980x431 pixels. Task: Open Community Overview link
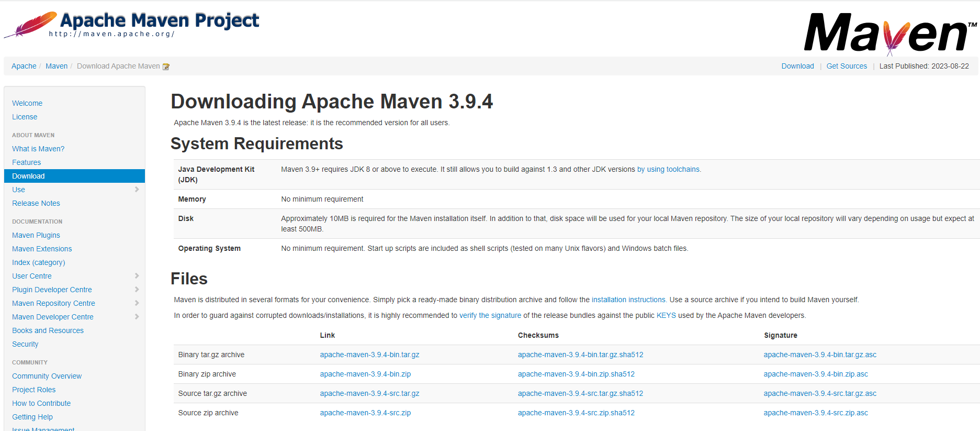tap(47, 376)
